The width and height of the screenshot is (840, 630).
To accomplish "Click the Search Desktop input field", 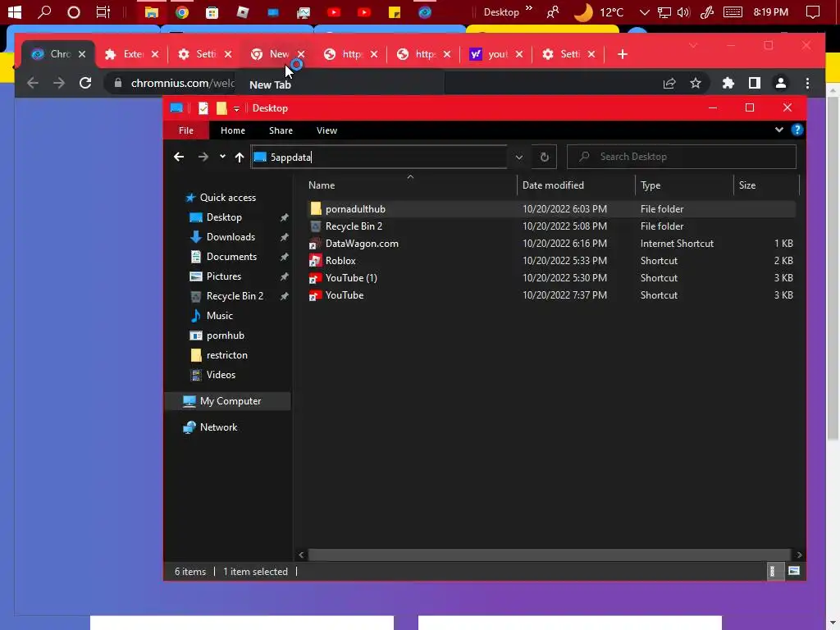I will click(682, 157).
